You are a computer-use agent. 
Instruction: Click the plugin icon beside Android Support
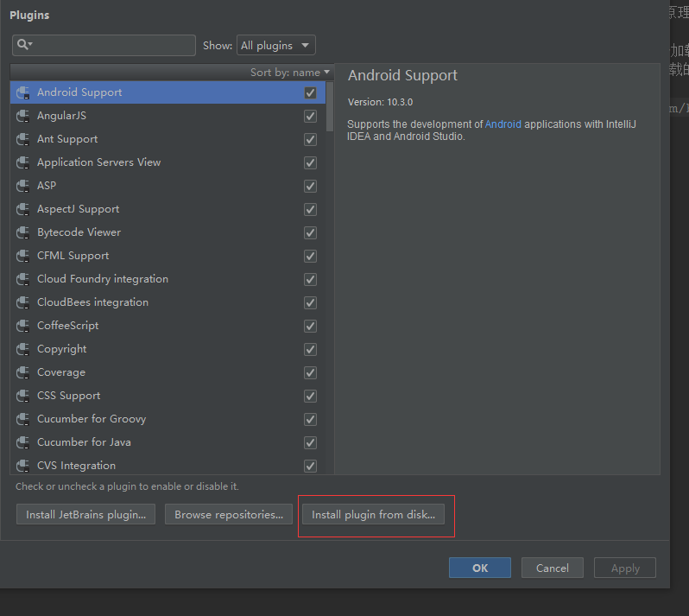tap(22, 92)
